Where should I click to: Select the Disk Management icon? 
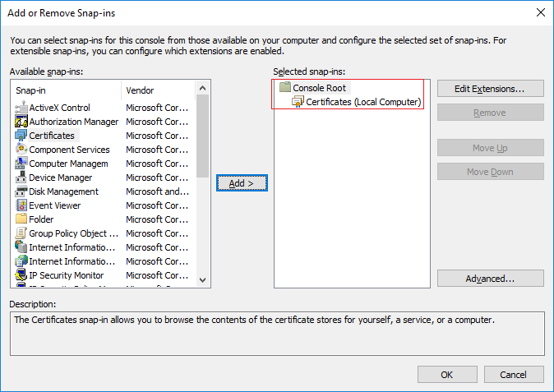(22, 191)
